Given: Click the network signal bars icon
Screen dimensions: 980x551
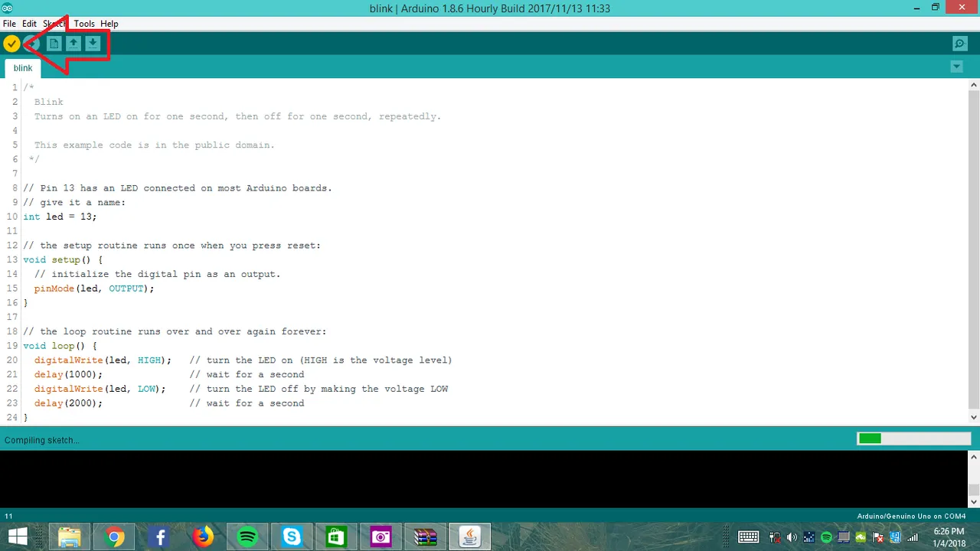Looking at the screenshot, I should pos(913,537).
